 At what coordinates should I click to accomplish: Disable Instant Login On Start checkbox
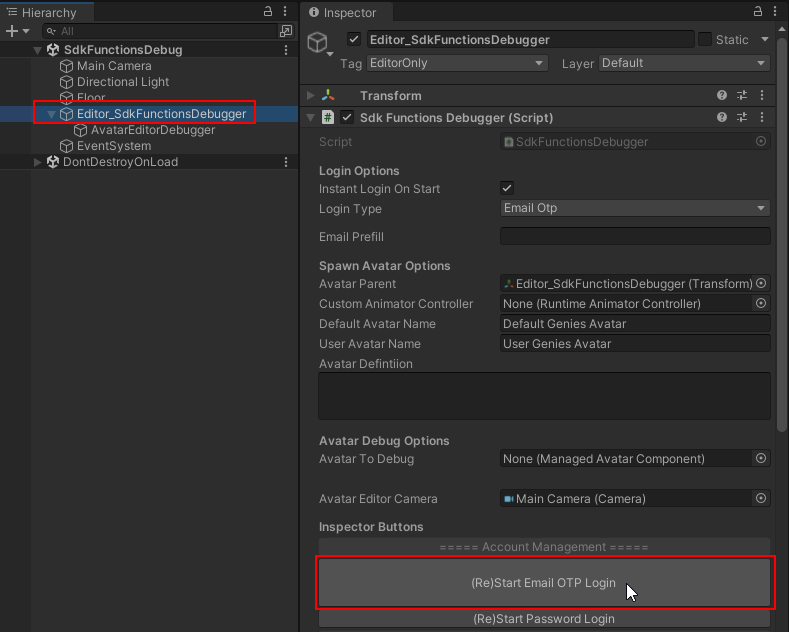(x=507, y=189)
